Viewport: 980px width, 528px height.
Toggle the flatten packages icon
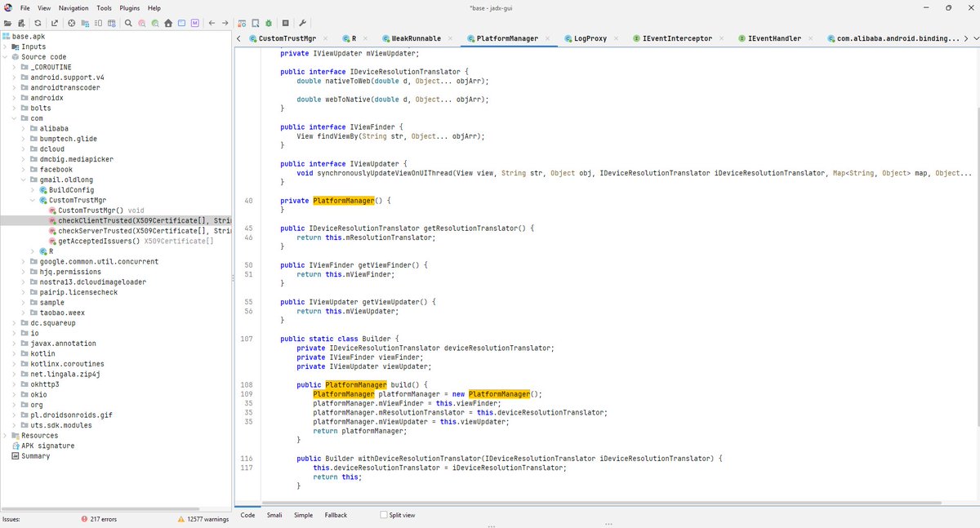click(x=85, y=23)
